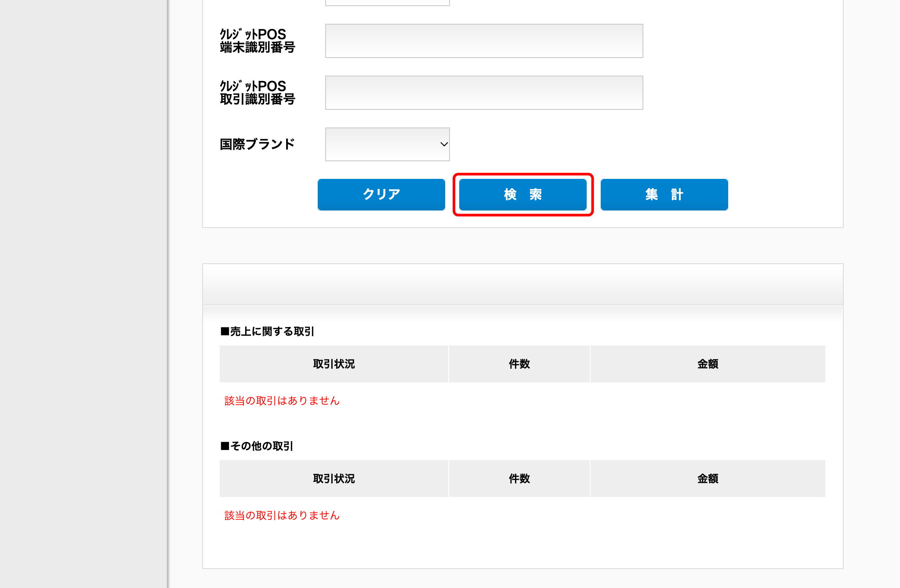
Task: Click 件数 header in 売上に関する取引 table
Action: coord(519,364)
